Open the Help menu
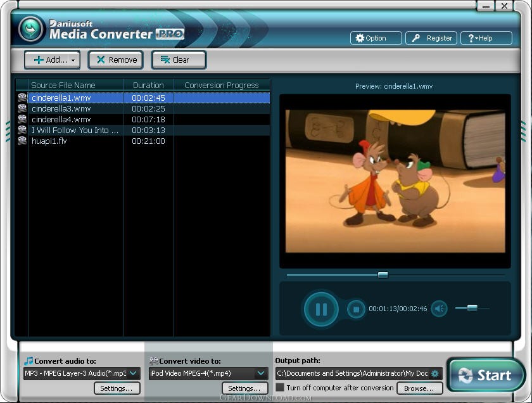 (486, 38)
